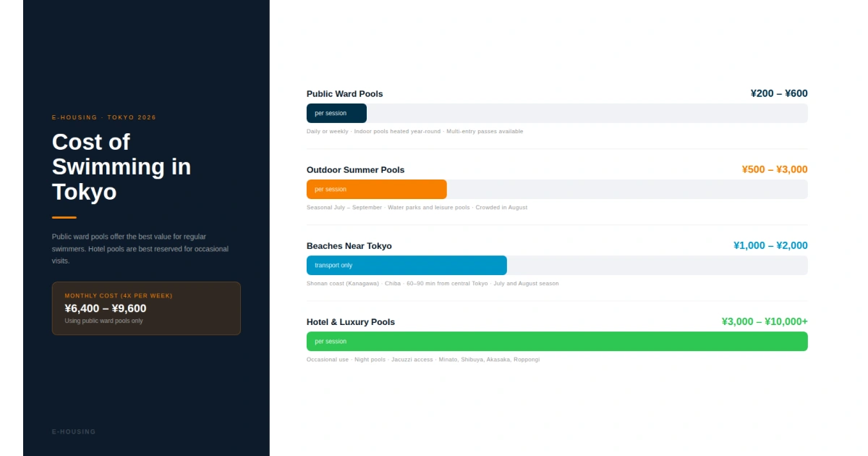Click the E-HOUSING footer logo text

(74, 432)
